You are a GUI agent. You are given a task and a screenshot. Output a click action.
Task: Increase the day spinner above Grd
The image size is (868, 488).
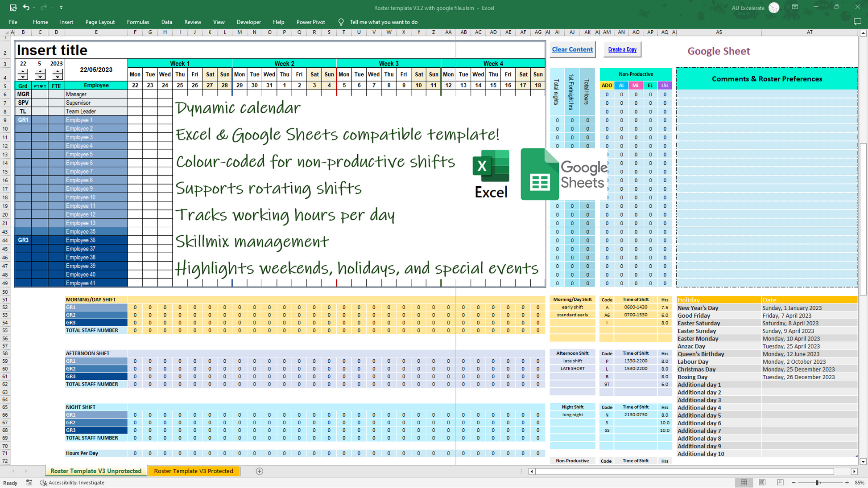[x=23, y=72]
